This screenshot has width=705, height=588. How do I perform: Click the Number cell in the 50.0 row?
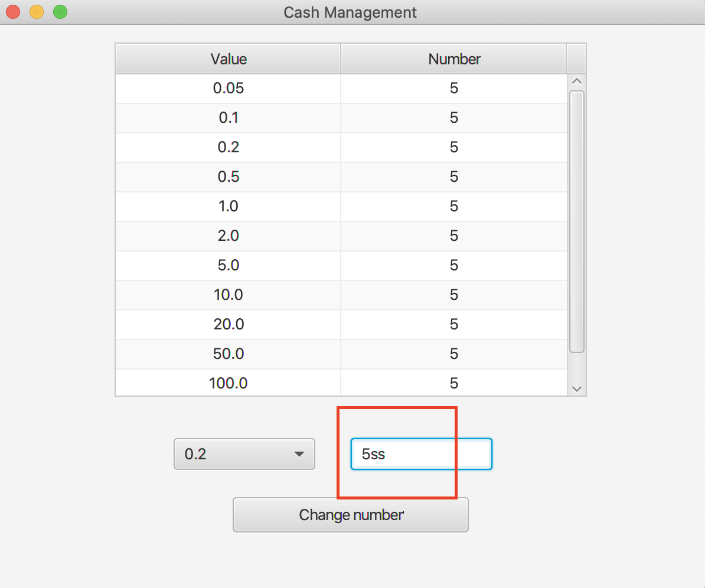pos(453,354)
